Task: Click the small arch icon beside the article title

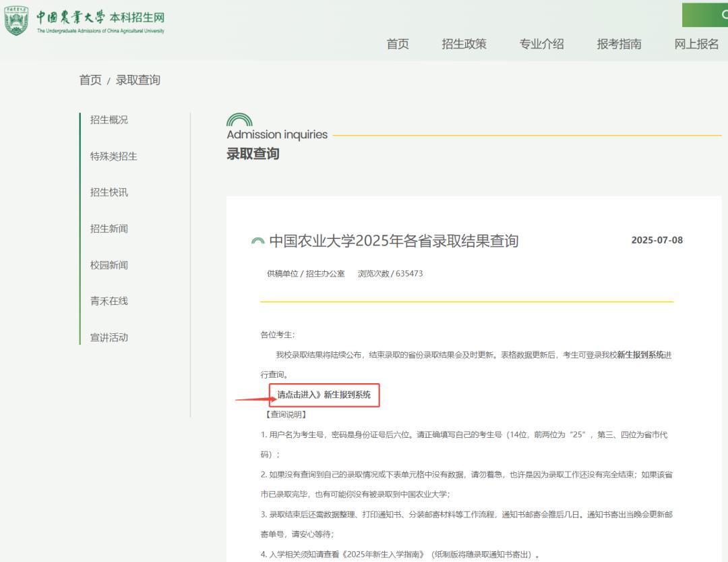Action: click(x=257, y=242)
